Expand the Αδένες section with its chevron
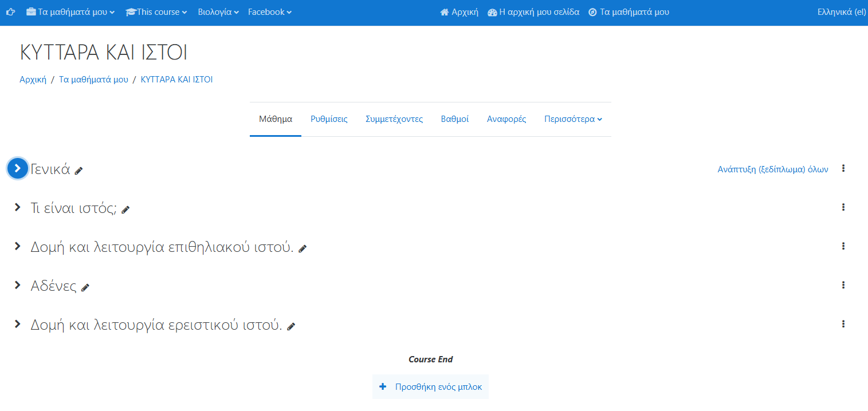 [x=18, y=285]
